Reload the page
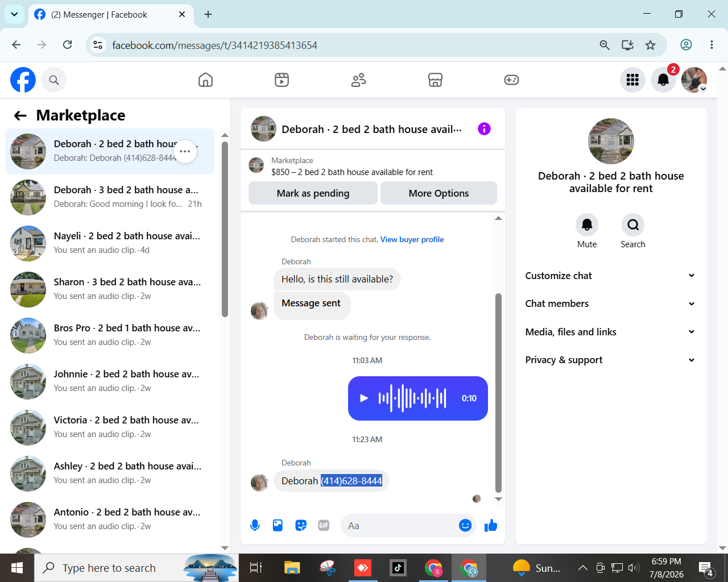 [x=67, y=45]
